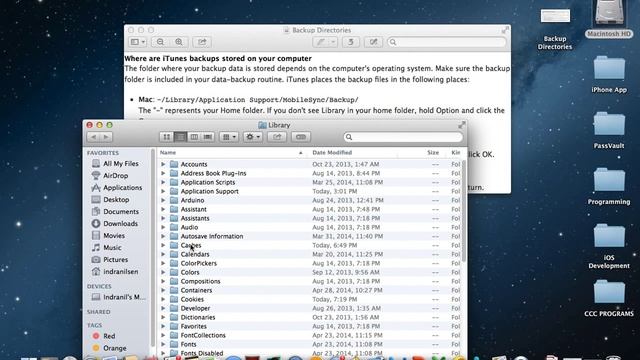The width and height of the screenshot is (640, 360).
Task: Open the Macintosh HD desktop drive
Action: pyautogui.click(x=609, y=19)
